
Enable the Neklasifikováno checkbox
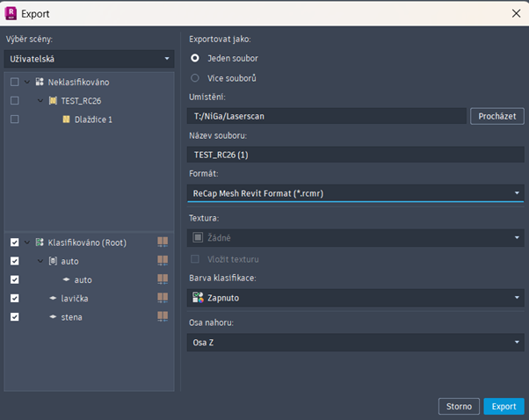pos(14,82)
